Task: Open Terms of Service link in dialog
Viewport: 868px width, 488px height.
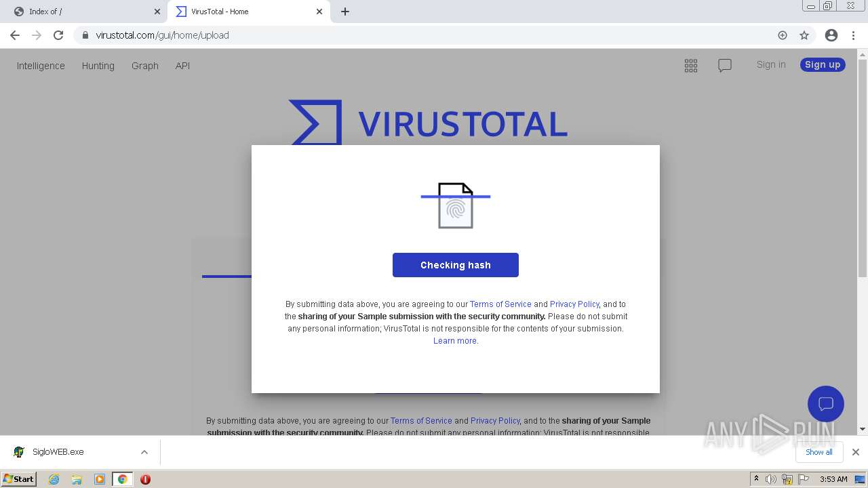Action: [500, 304]
